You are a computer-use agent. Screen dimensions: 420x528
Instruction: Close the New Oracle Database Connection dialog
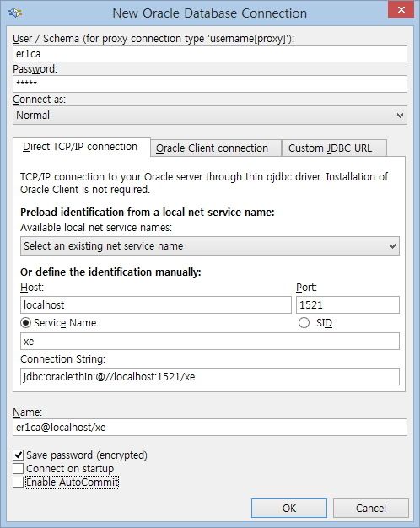[401, 10]
